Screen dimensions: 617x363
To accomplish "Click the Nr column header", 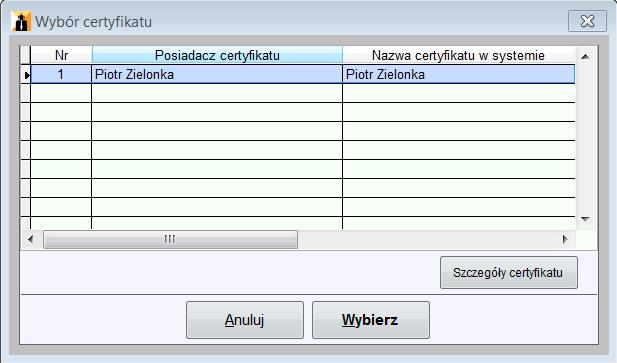I will pos(61,55).
